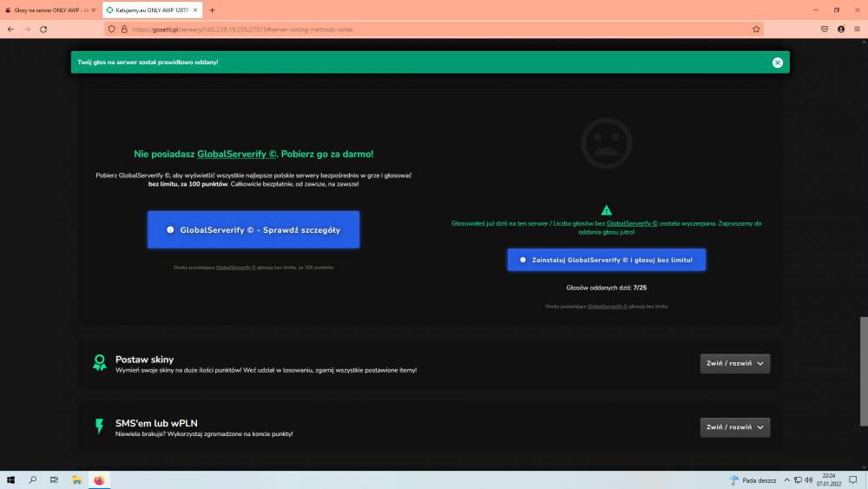Open small GlobalServerify link under votes count

point(608,307)
